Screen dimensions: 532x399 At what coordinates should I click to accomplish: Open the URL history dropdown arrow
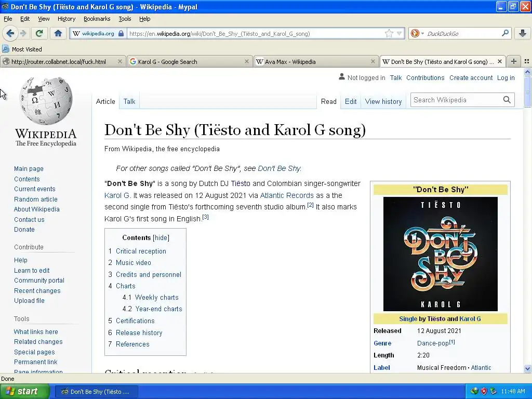click(x=400, y=33)
